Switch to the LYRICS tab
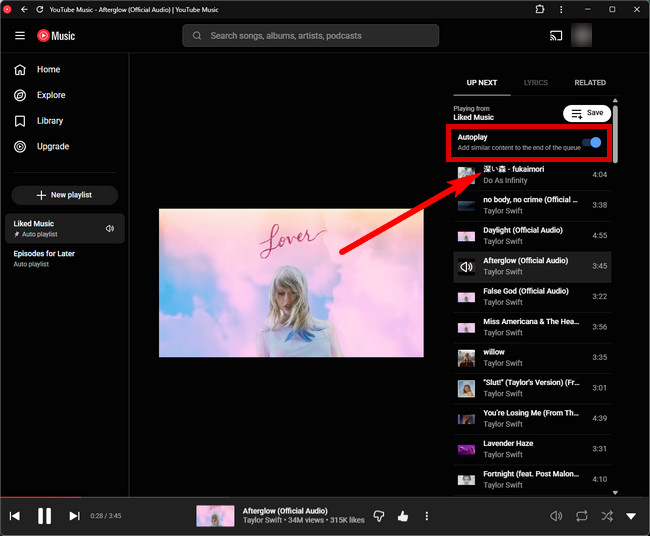This screenshot has width=650, height=536. [x=536, y=82]
